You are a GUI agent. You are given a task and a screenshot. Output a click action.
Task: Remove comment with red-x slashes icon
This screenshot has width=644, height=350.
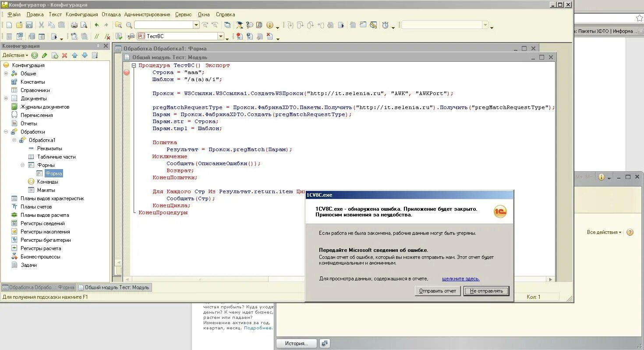[x=107, y=36]
